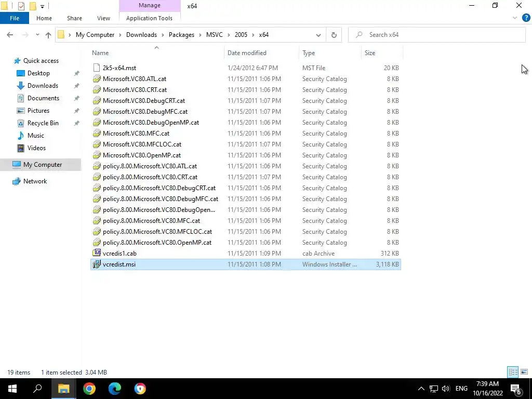Click the Search x64 input field

coord(437,35)
